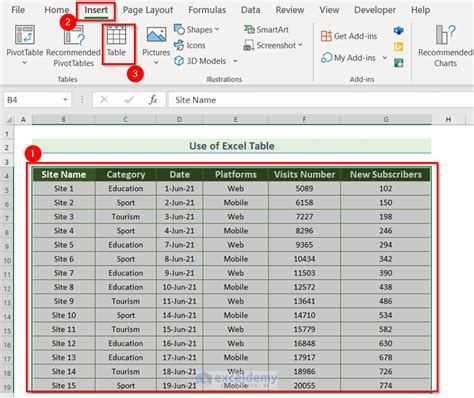Expand the Pictures dropdown arrow
This screenshot has height=398, width=474.
[156, 62]
